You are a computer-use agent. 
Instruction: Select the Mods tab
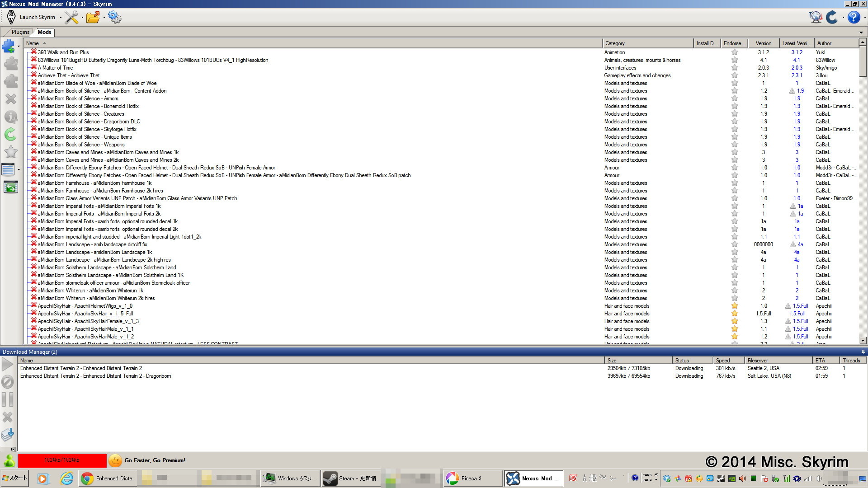click(x=44, y=32)
